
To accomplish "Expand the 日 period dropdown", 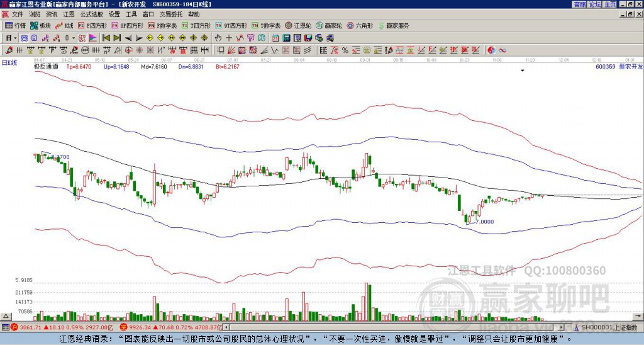I will pyautogui.click(x=15, y=38).
